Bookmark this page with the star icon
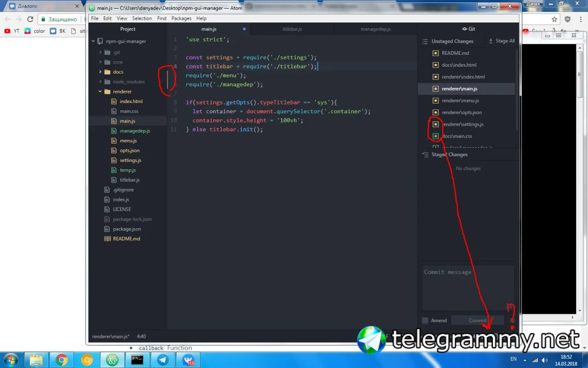588x368 pixels. [x=554, y=19]
